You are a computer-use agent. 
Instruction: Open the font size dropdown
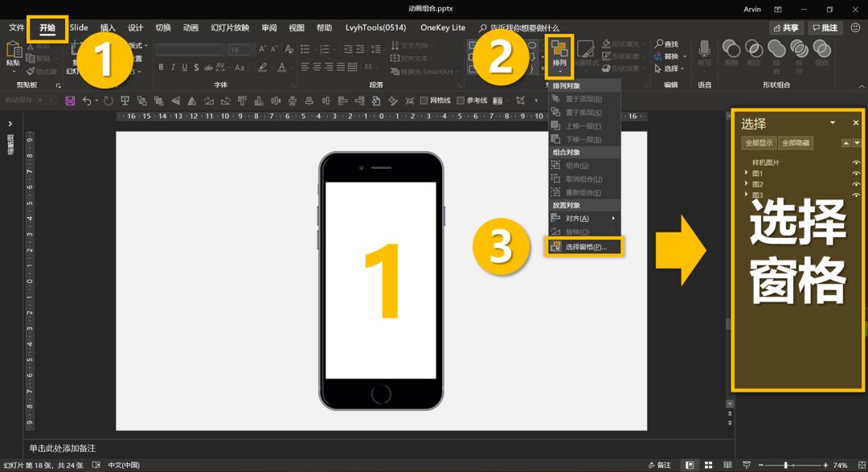tap(252, 50)
